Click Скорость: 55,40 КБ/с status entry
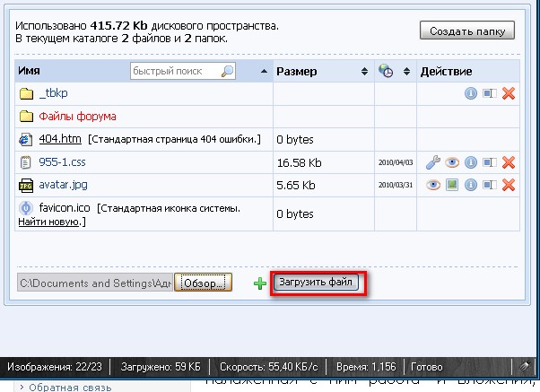The width and height of the screenshot is (540, 392). coord(268,367)
